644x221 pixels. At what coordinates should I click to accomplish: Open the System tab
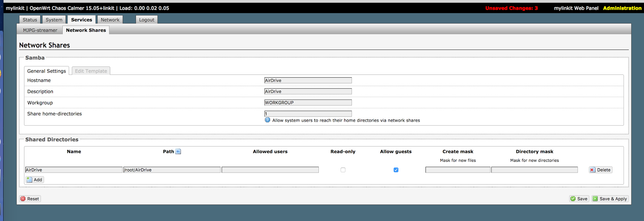point(54,20)
